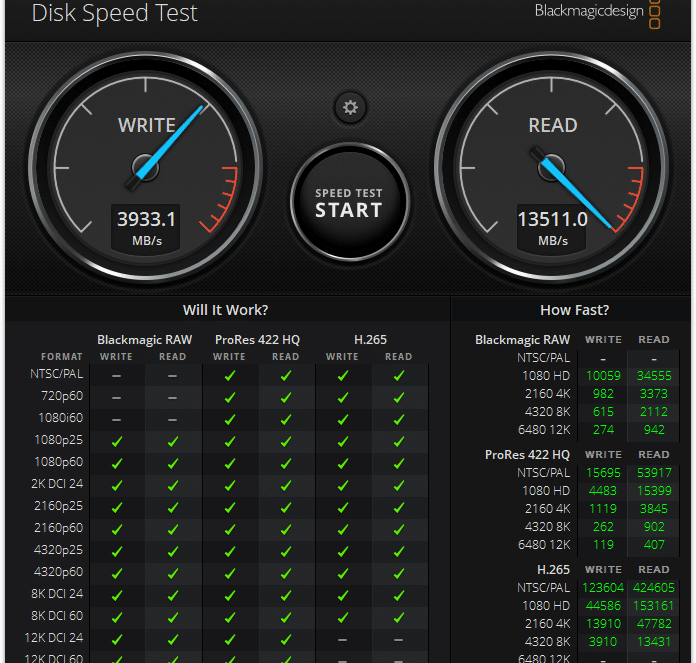Click the FORMAT column header
This screenshot has height=663, width=696.
[62, 357]
